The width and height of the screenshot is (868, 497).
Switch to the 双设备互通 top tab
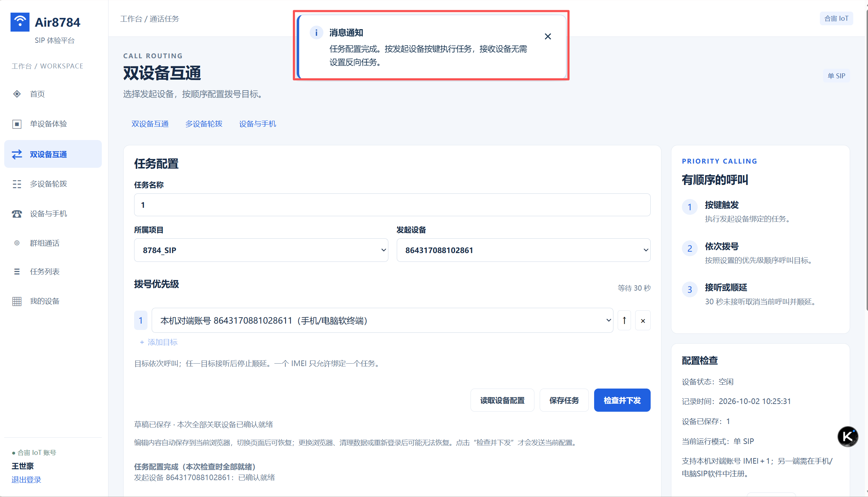click(150, 124)
